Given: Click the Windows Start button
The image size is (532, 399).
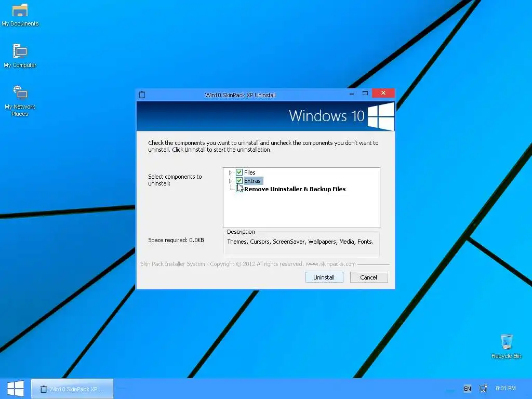Looking at the screenshot, I should (15, 389).
